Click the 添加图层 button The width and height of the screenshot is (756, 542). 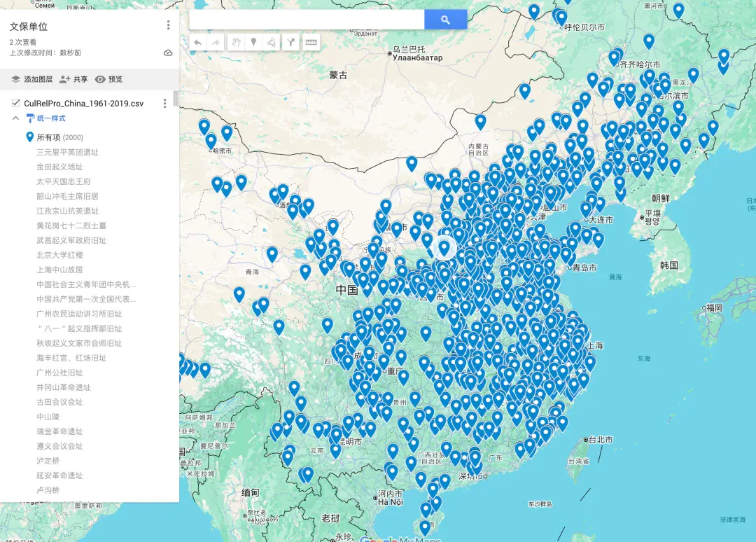coord(31,79)
